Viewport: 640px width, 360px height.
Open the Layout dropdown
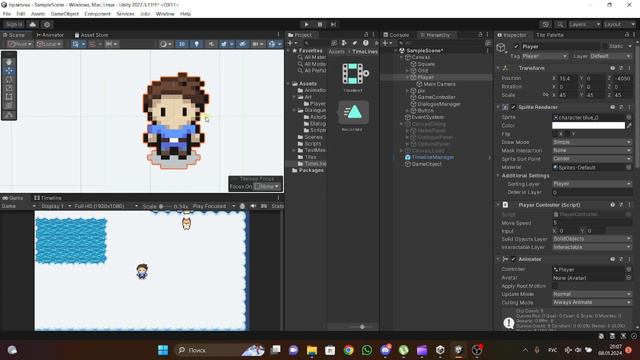pyautogui.click(x=619, y=24)
